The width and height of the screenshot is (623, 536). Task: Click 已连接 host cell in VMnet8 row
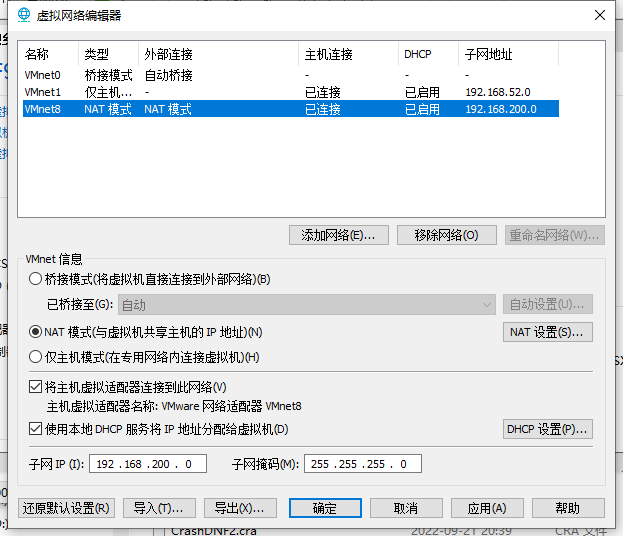[x=323, y=109]
